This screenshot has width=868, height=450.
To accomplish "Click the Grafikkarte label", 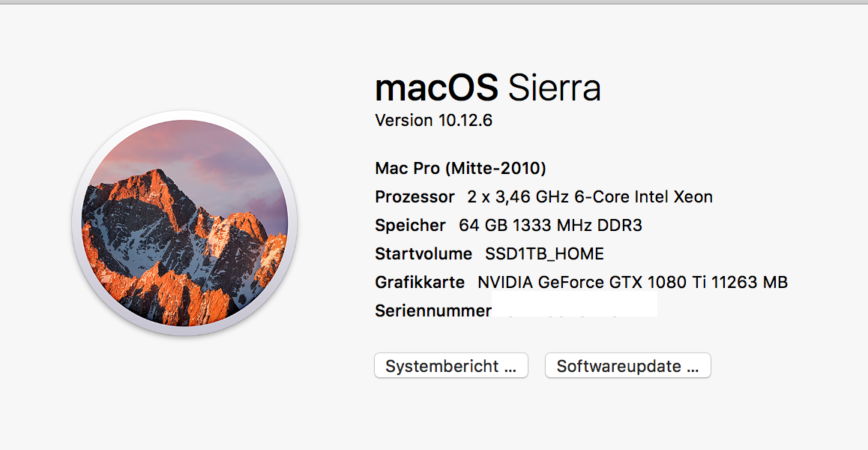I will pos(420,283).
